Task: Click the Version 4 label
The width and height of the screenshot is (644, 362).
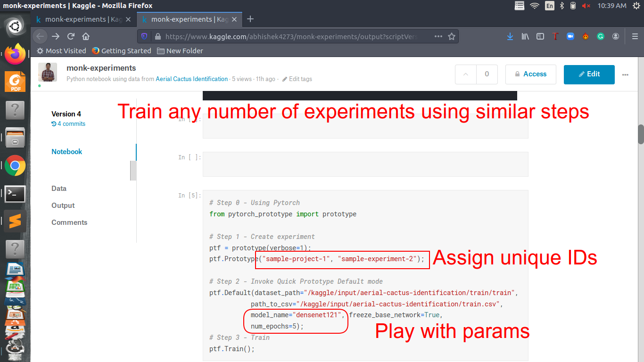Action: point(66,114)
